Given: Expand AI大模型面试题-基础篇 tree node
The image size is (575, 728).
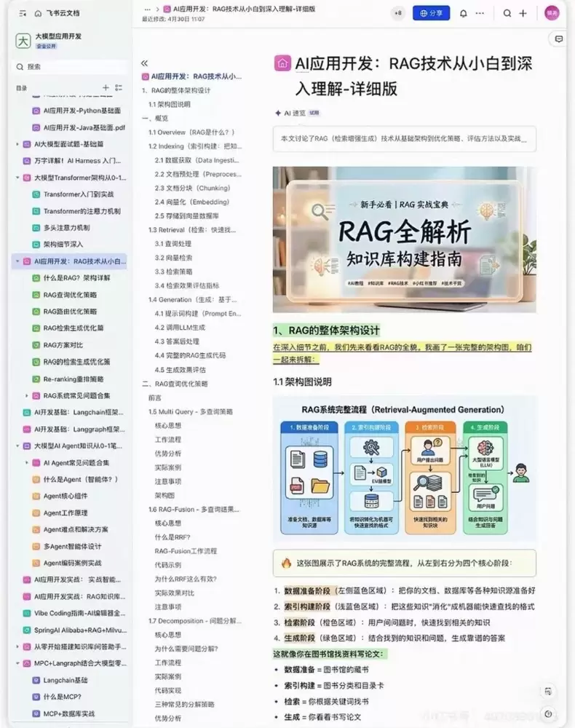Looking at the screenshot, I should (x=17, y=144).
